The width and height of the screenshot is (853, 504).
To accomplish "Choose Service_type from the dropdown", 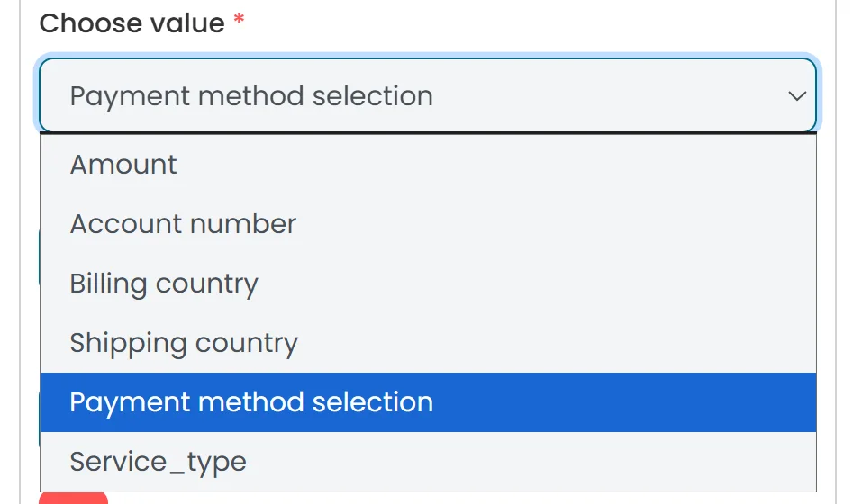I will 158,462.
